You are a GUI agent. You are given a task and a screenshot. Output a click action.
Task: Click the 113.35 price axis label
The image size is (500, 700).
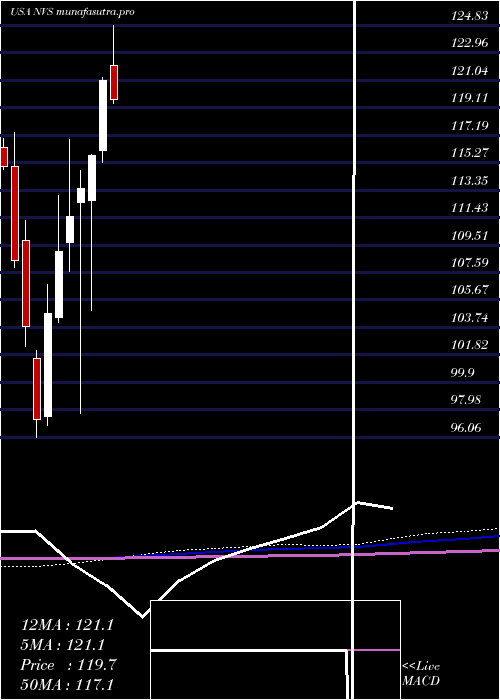[470, 181]
